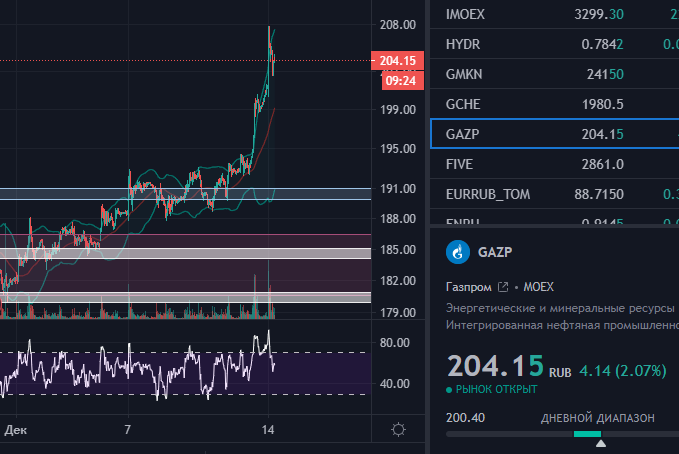Click the 24150 GMKN price cell

[605, 74]
